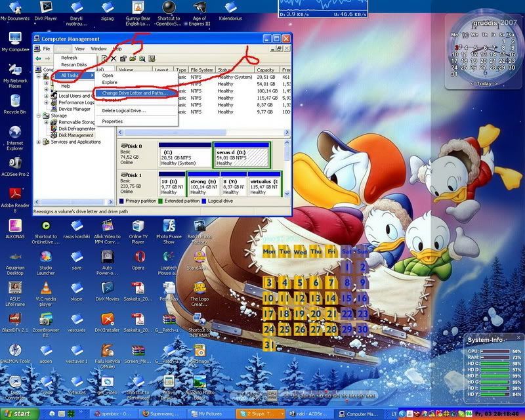Click the black X delete toolbar icon
The width and height of the screenshot is (525, 420).
(114, 58)
